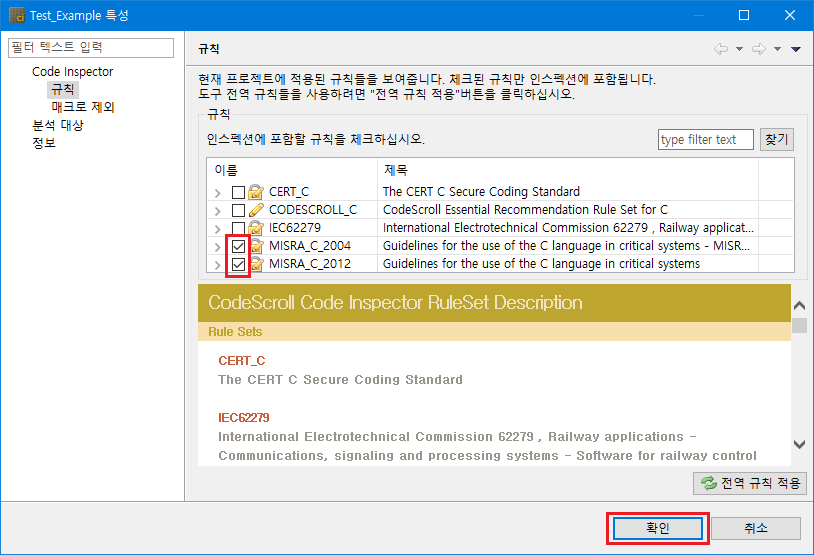Expand the CERT_C rule set row
This screenshot has width=814, height=555.
(218, 193)
